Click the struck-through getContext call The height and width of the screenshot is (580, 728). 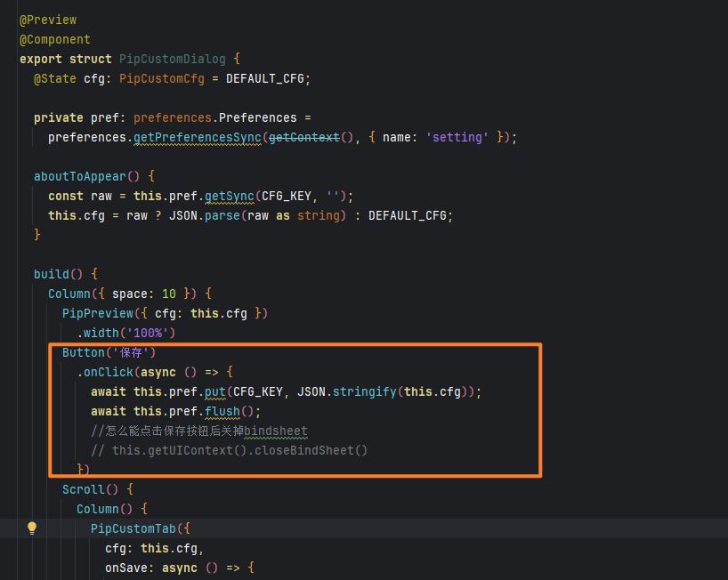pos(303,137)
